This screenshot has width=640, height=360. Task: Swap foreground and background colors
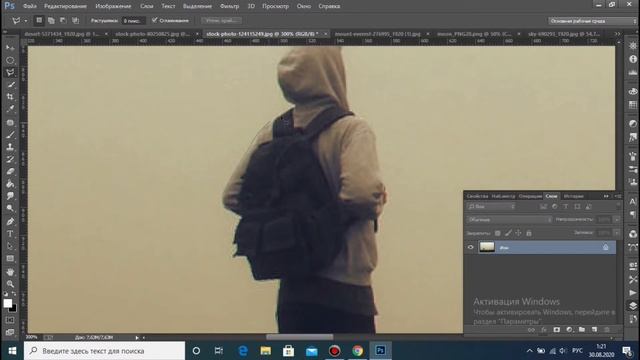pos(14,294)
